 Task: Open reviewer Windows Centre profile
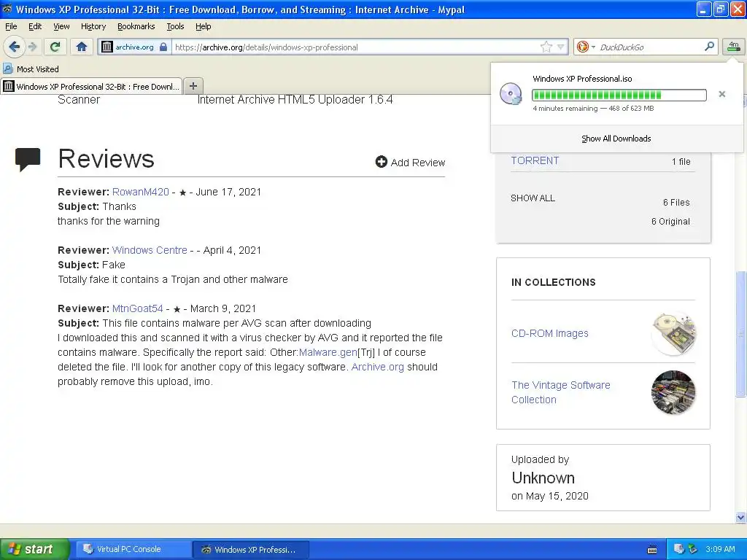[150, 250]
